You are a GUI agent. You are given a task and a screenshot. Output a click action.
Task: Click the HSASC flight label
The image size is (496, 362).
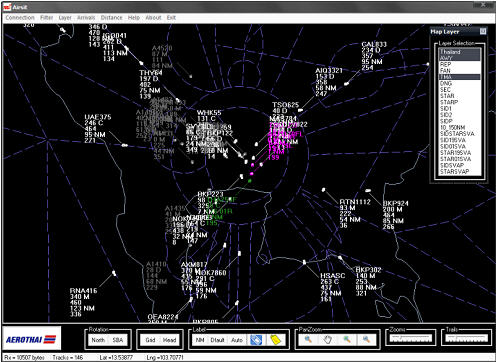click(333, 276)
